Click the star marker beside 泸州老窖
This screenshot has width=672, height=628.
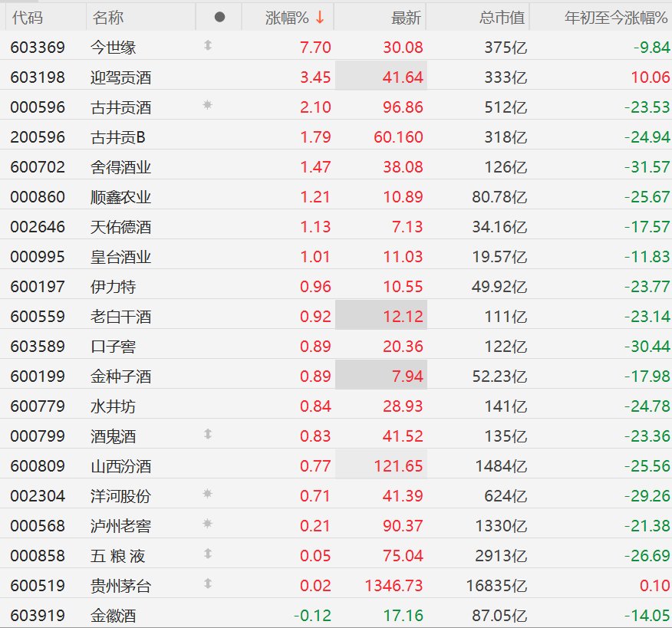pyautogui.click(x=207, y=524)
